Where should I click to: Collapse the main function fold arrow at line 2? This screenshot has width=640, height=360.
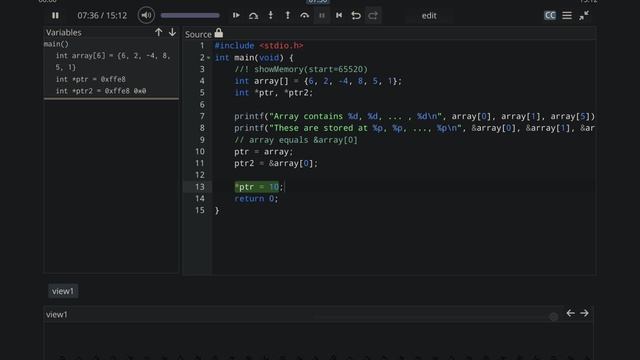(209, 58)
